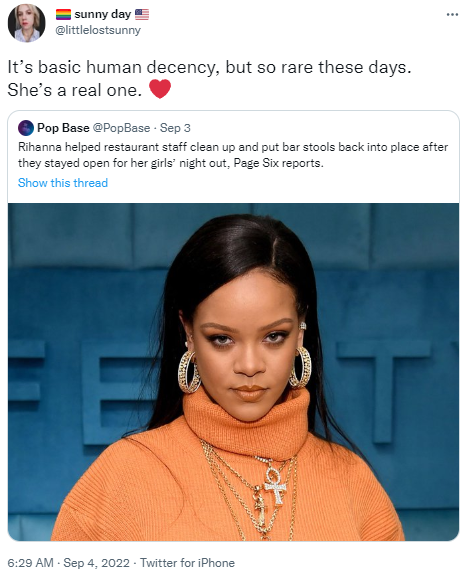Open sunny day's profile avatar
Screen dimensions: 466x573
(x=26, y=23)
